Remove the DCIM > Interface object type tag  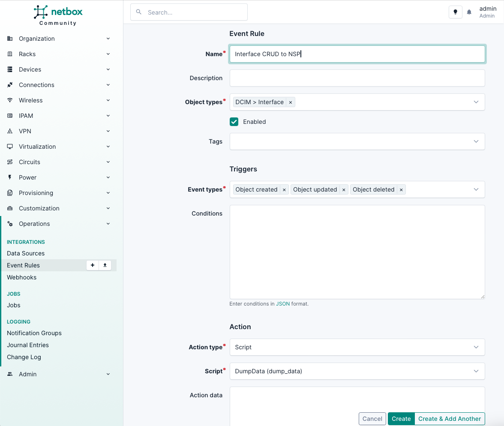click(x=291, y=102)
